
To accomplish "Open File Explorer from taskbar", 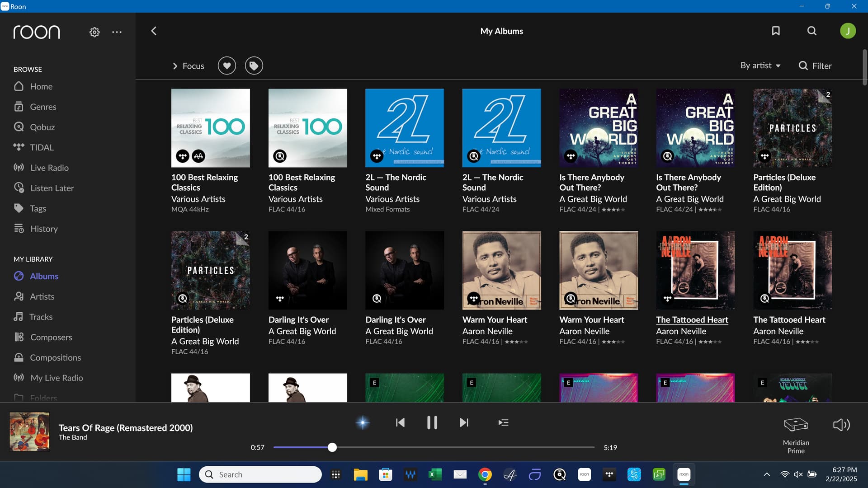I will [360, 474].
